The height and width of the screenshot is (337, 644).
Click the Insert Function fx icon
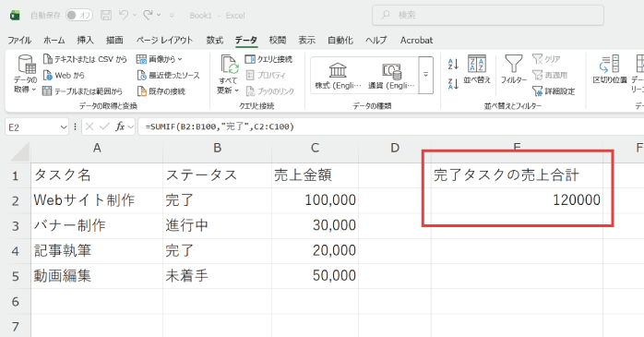(x=120, y=126)
